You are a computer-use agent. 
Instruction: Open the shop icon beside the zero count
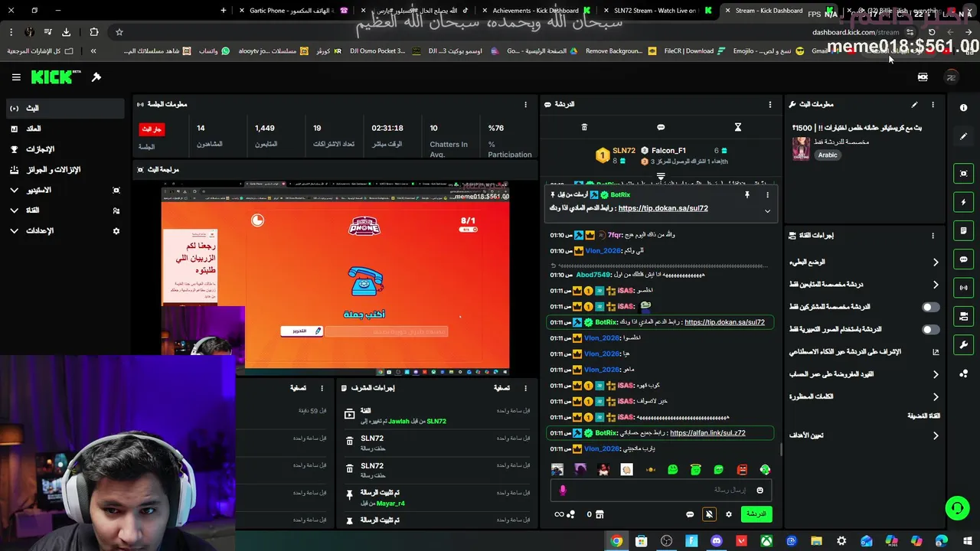pyautogui.click(x=599, y=514)
